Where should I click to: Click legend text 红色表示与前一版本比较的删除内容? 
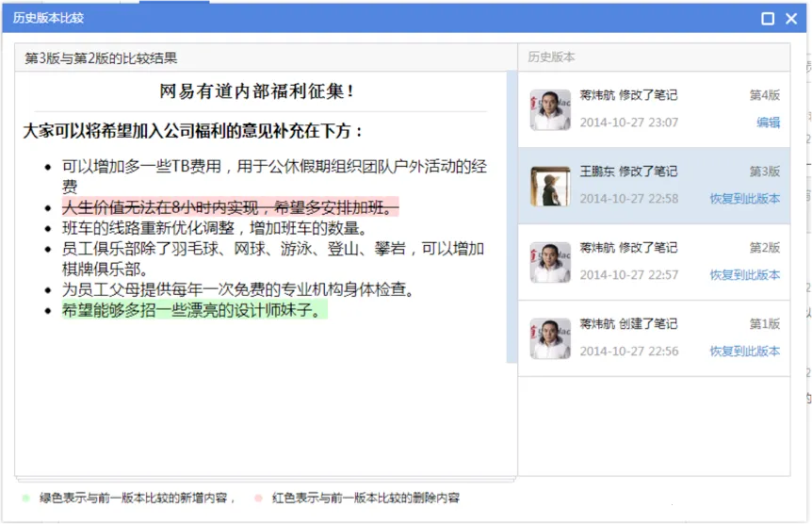pyautogui.click(x=365, y=499)
